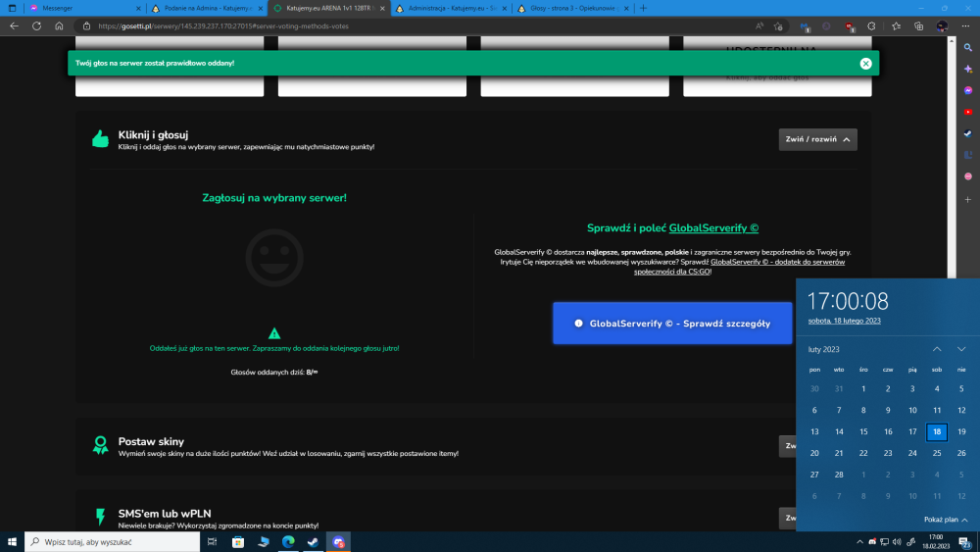
Task: Click the Zagłosuj na wybrany serwer! heading
Action: [274, 198]
